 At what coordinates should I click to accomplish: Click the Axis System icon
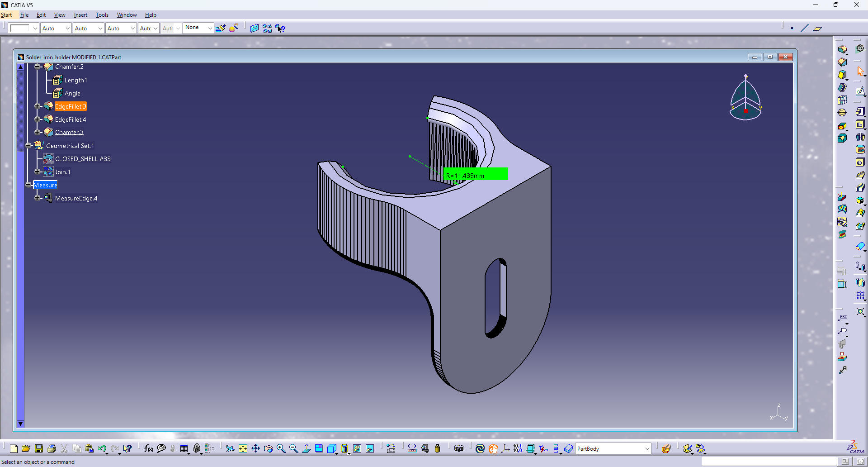(505, 448)
